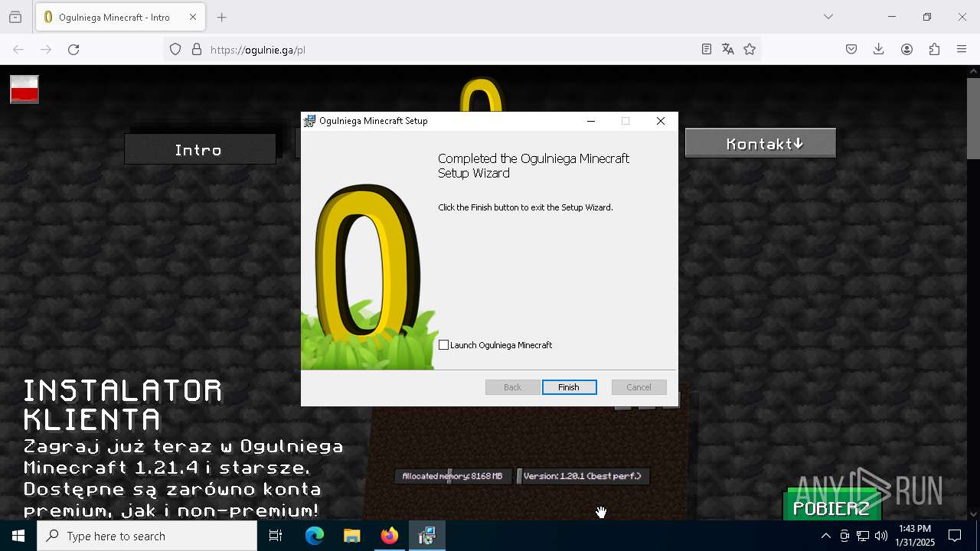
Task: View site security lock information
Action: [197, 49]
